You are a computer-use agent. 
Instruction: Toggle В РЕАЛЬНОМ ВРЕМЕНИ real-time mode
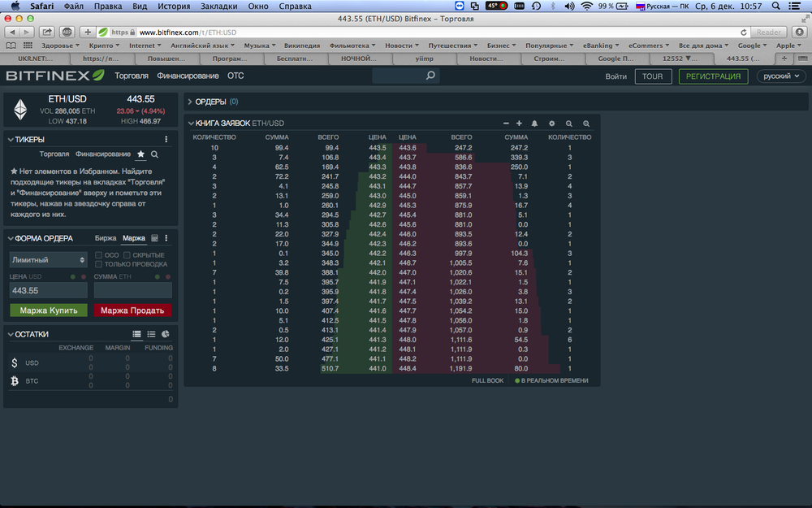[x=551, y=380]
